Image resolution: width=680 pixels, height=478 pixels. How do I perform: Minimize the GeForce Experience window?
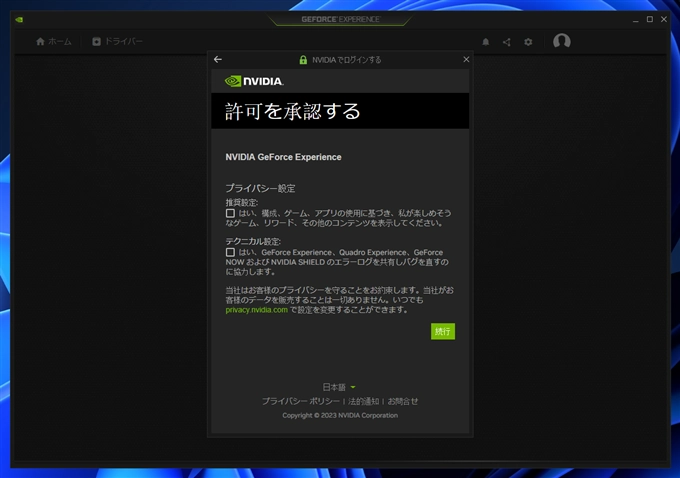pos(636,20)
